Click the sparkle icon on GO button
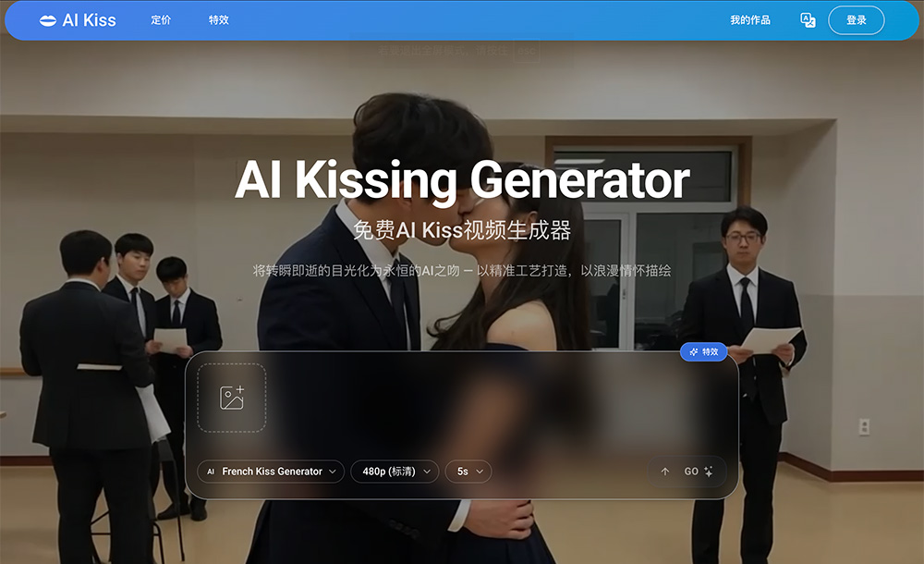The image size is (924, 564). click(709, 472)
